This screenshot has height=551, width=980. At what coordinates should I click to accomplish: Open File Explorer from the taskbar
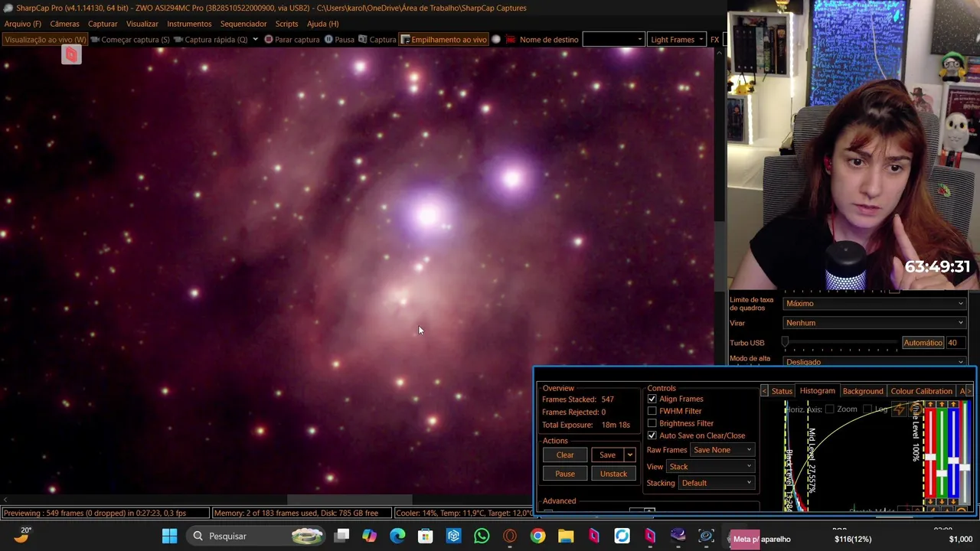[566, 536]
